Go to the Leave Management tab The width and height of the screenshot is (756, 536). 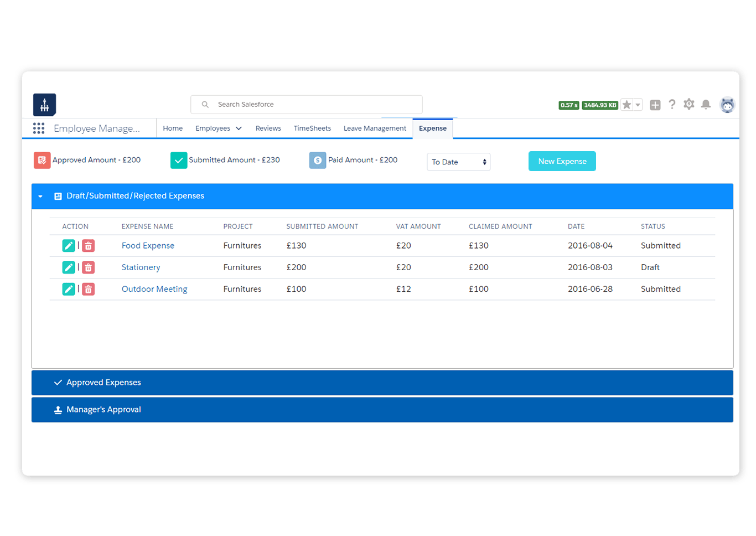coord(375,128)
